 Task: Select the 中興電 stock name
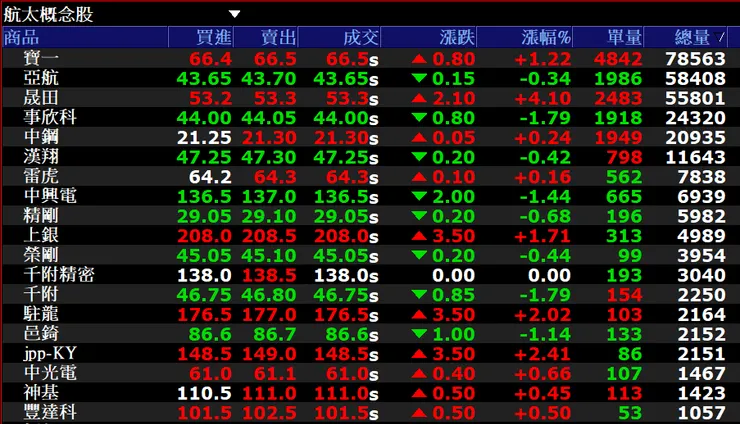pyautogui.click(x=50, y=196)
